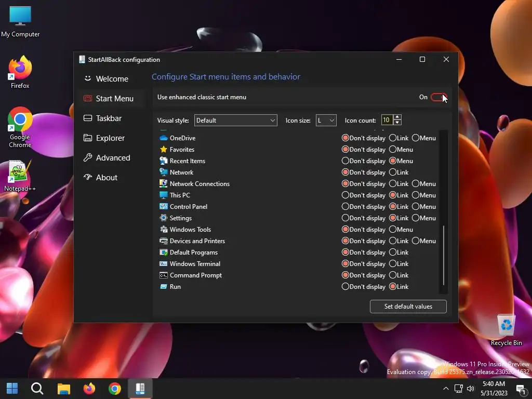Select My Computer desktop icon
532x399 pixels.
point(20,21)
